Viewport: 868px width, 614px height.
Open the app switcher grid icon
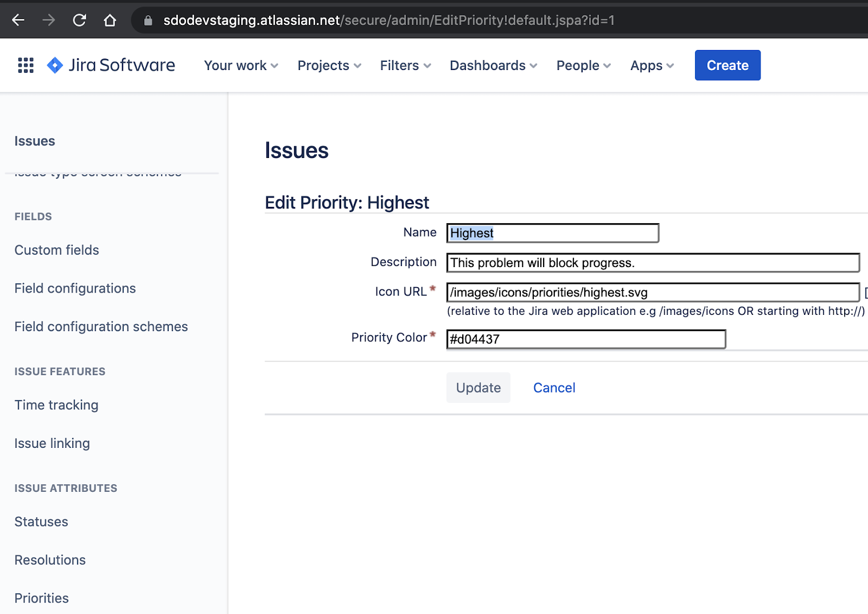[x=25, y=65]
